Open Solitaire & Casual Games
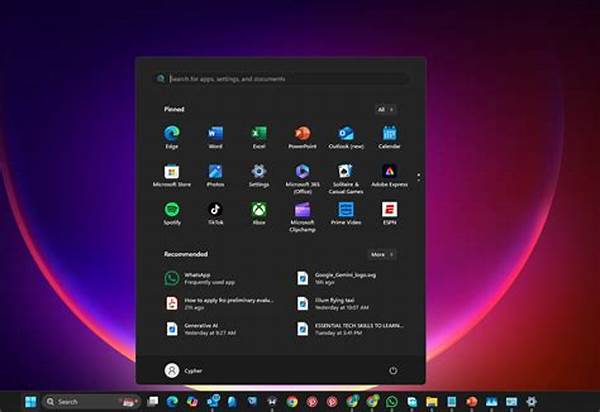The height and width of the screenshot is (412, 600). (x=346, y=178)
